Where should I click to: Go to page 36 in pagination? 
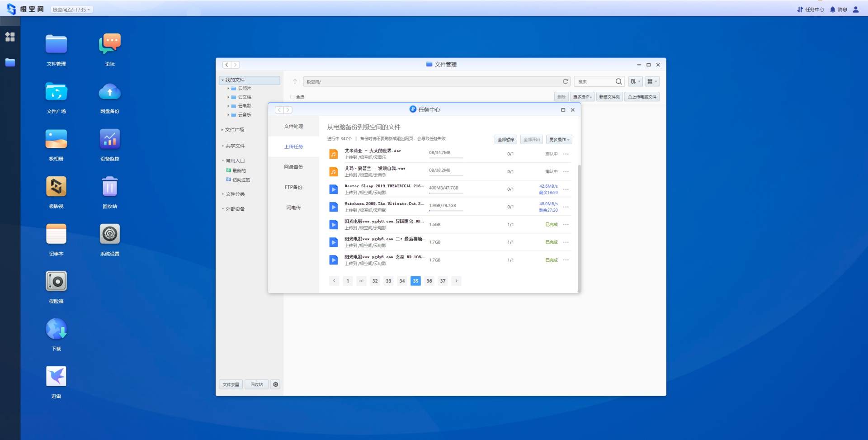429,281
